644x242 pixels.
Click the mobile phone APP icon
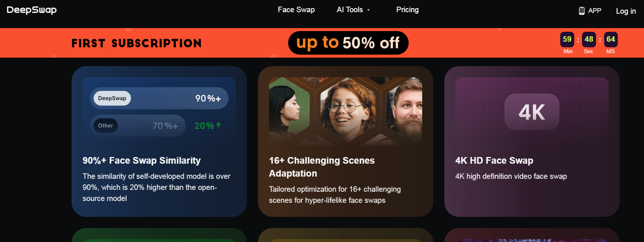(x=582, y=11)
